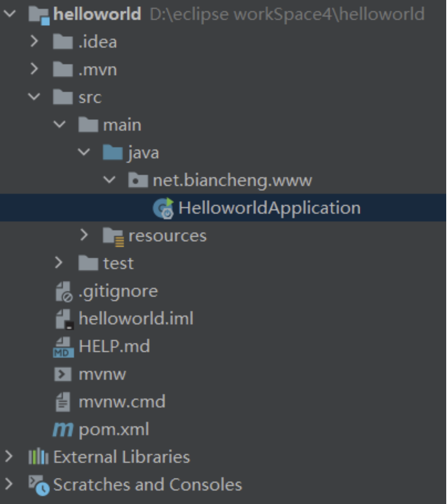Expand the resources folder chevron
Image resolution: width=448 pixels, height=504 pixels.
click(x=84, y=235)
